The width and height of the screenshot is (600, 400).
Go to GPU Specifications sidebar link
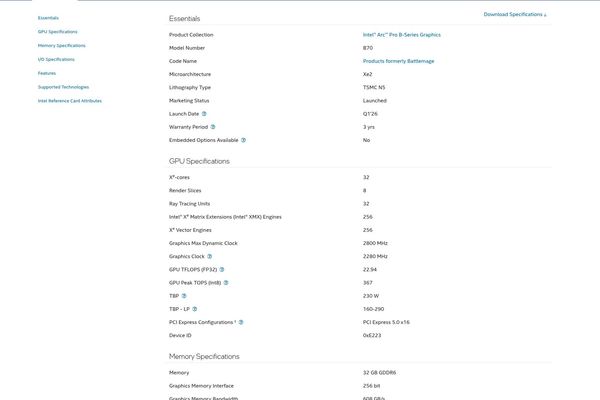[57, 32]
